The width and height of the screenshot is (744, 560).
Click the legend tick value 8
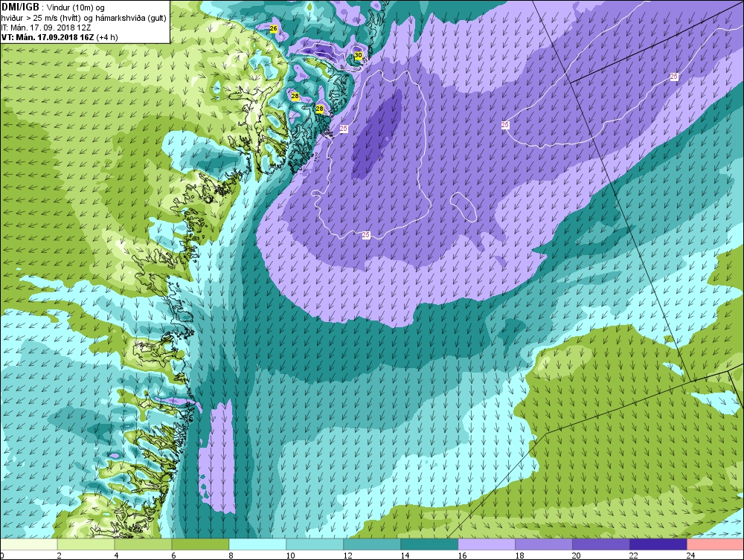coord(231,556)
